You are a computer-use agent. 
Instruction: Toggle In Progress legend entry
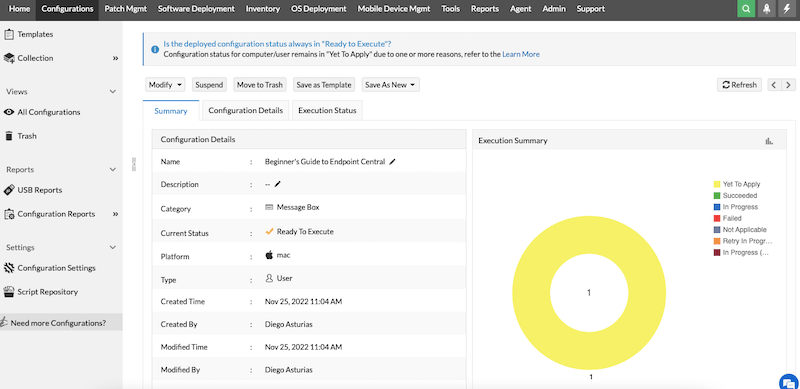pos(736,207)
